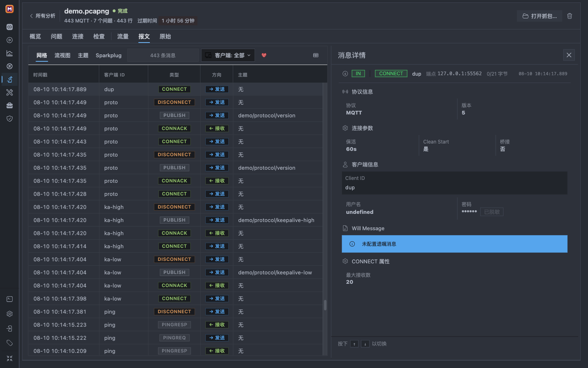This screenshot has width=588, height=368.
Task: Click the expiry time 1 小时 56 分钟 badge
Action: 178,20
